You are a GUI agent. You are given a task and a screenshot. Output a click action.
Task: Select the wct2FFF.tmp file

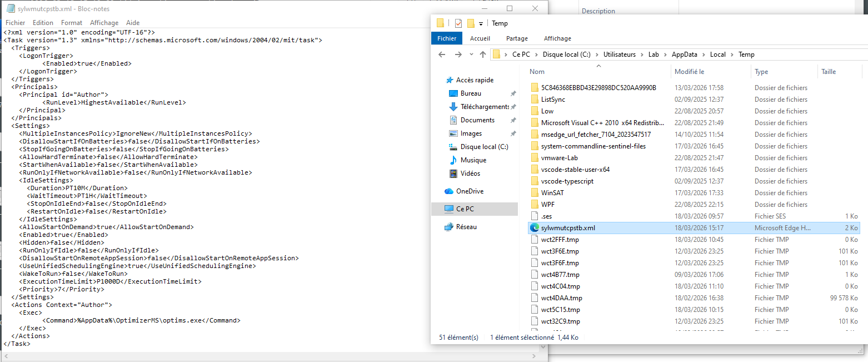coord(560,240)
